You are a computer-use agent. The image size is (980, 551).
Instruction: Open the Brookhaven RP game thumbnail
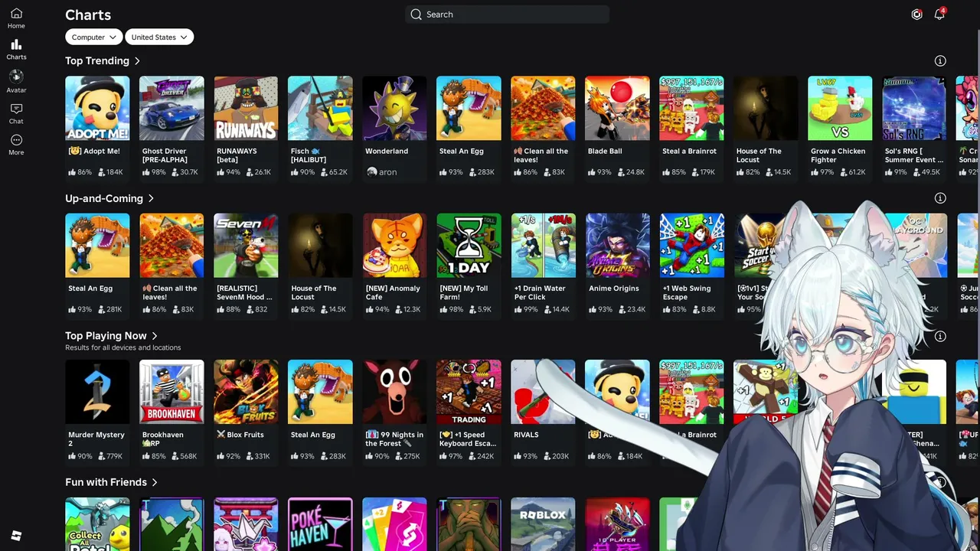171,392
